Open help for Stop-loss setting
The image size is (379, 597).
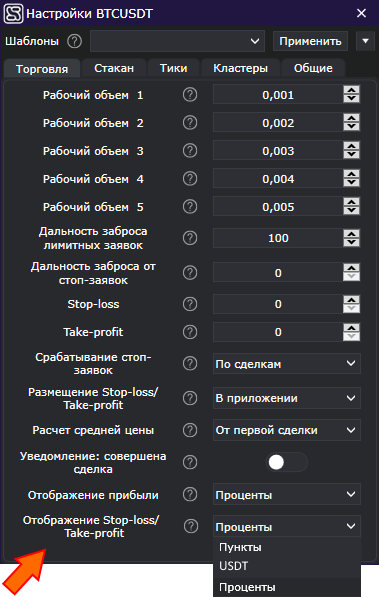pos(190,304)
